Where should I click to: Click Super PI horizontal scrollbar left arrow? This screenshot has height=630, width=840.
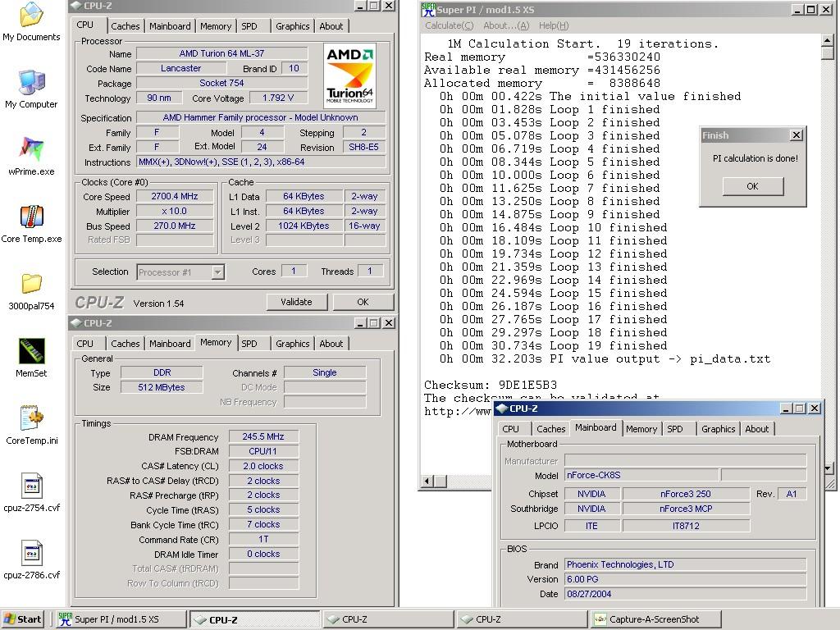click(x=427, y=481)
